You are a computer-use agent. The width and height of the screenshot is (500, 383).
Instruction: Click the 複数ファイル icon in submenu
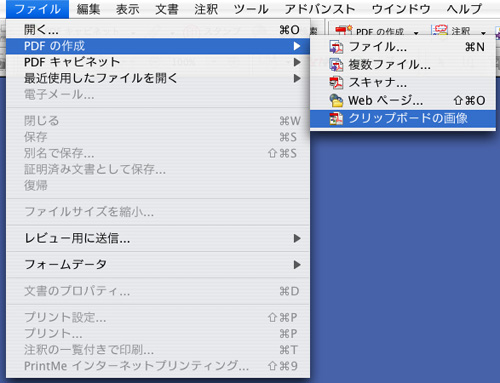click(x=336, y=65)
